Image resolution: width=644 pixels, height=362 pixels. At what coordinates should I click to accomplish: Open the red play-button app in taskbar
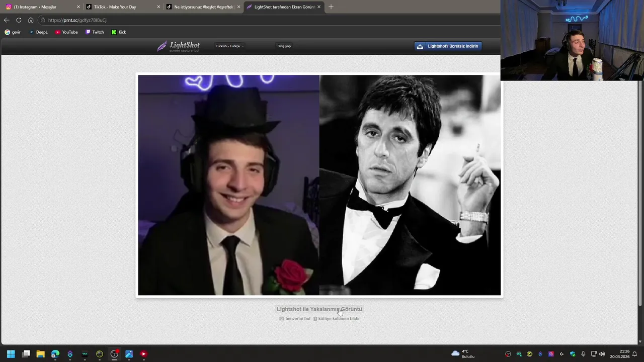[143, 354]
